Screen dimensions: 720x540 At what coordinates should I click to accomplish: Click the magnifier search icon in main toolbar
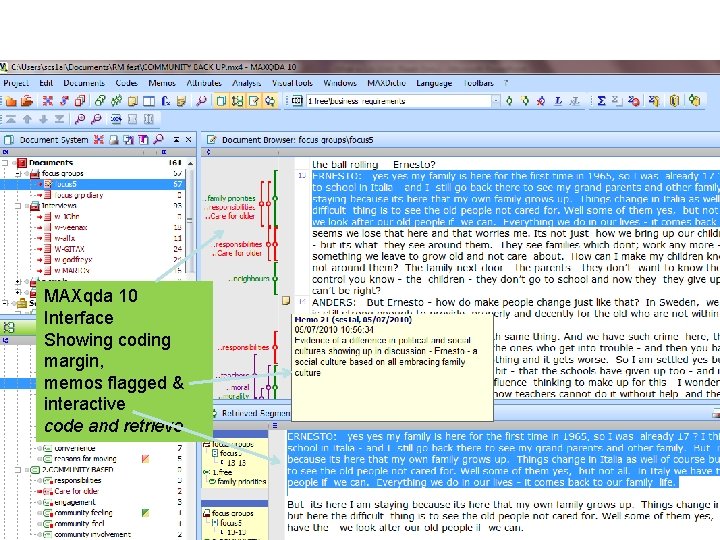[201, 101]
